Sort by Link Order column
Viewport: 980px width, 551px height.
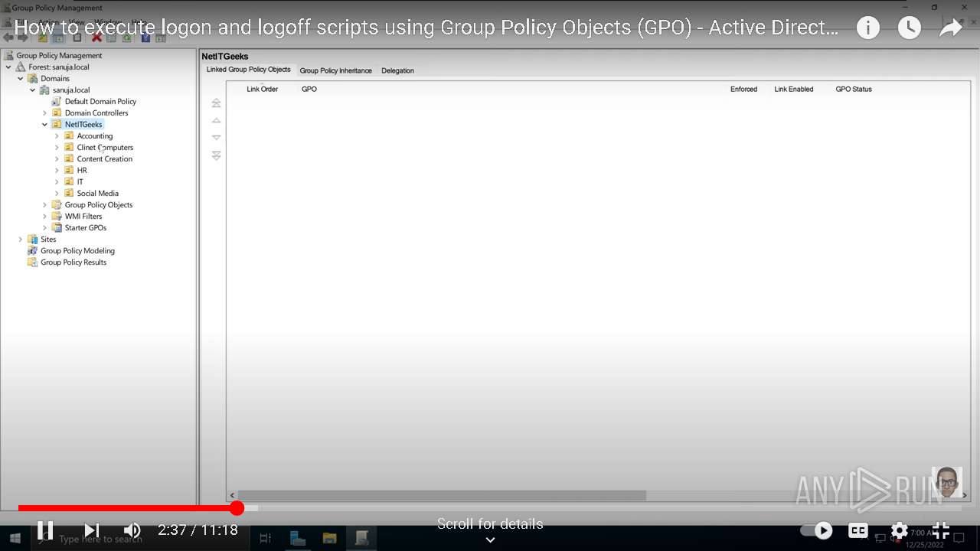click(262, 90)
